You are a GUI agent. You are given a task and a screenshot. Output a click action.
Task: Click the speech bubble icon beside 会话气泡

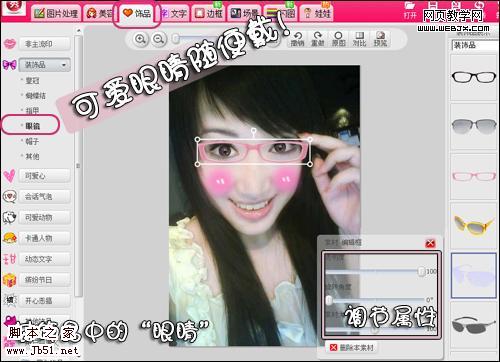9,196
